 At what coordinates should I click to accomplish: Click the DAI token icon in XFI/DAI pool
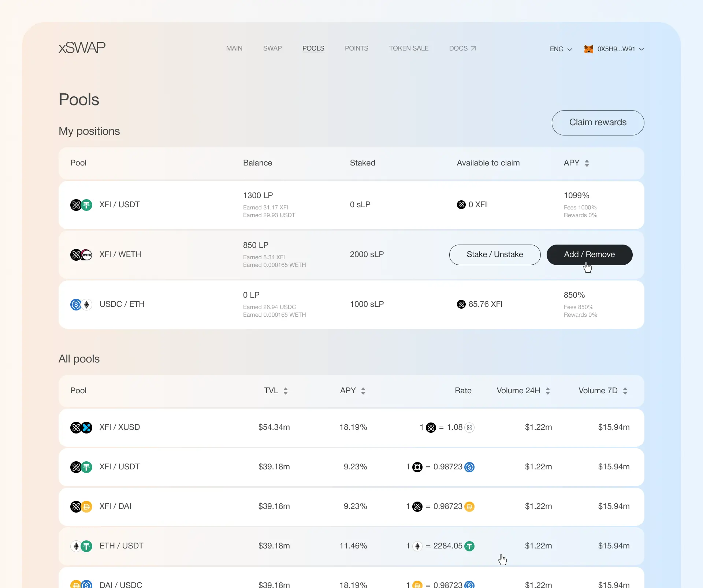pos(86,506)
